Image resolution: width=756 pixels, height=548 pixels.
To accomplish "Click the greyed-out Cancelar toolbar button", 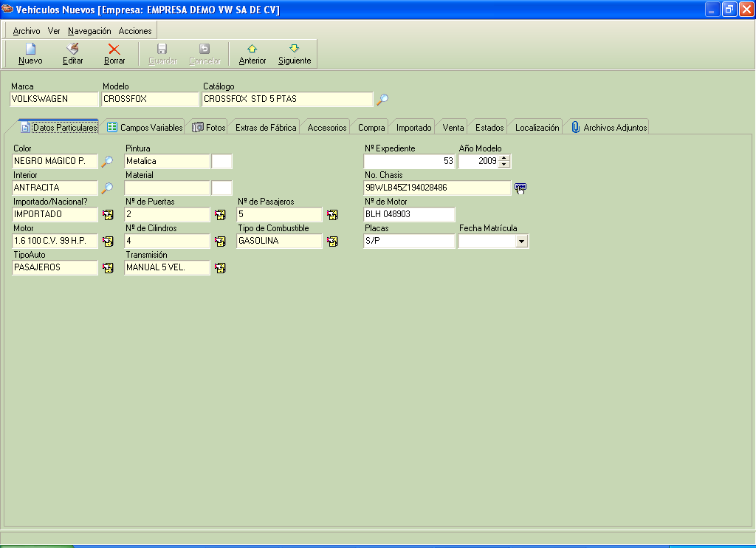I will (x=205, y=54).
